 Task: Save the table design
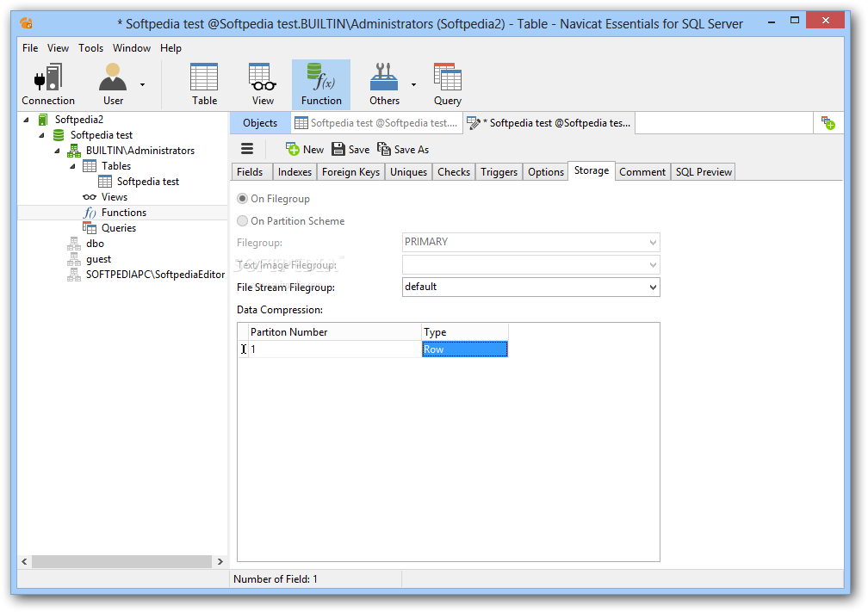350,150
